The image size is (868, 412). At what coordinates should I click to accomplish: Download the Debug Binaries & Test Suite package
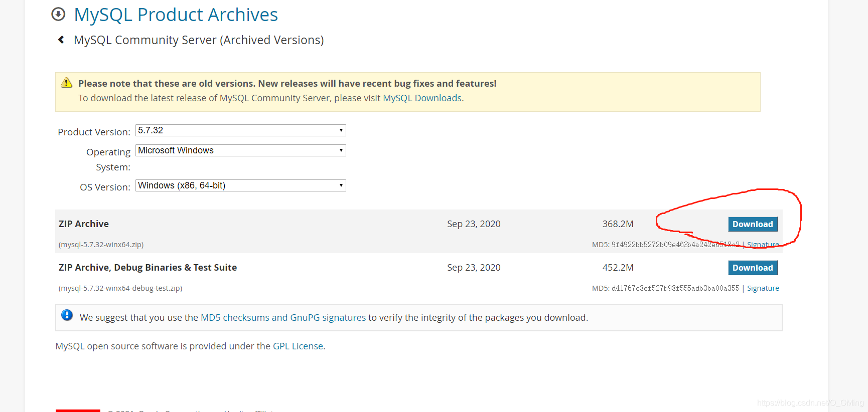pos(753,268)
